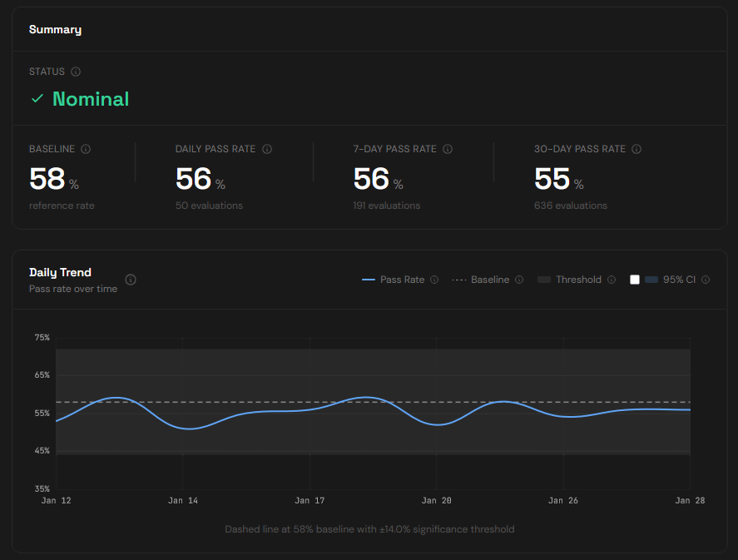The height and width of the screenshot is (560, 738).
Task: Enable the 95% CI checkbox
Action: click(635, 280)
